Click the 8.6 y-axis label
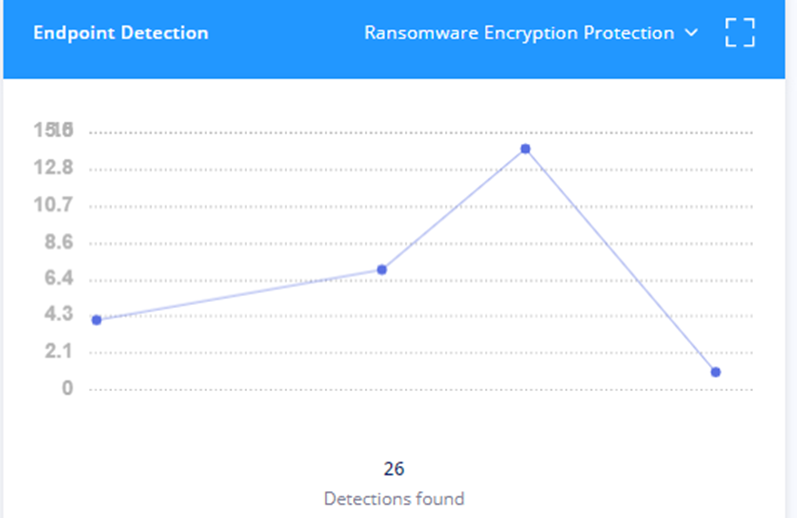 click(59, 241)
